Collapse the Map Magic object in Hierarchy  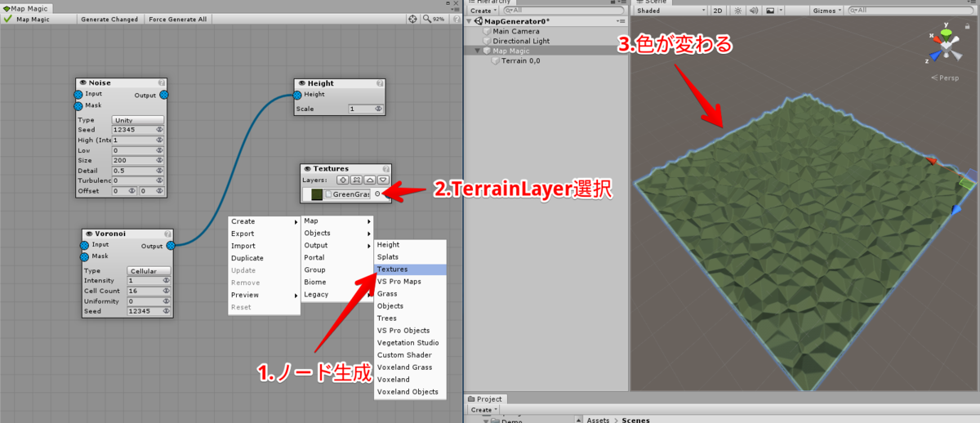pos(479,51)
